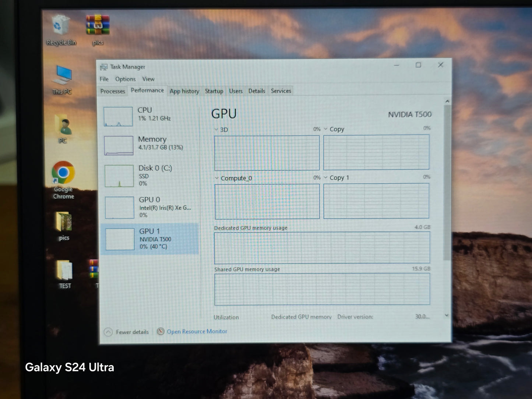The height and width of the screenshot is (399, 532).
Task: Click the vertical scrollbar thumb in GPU pane
Action: (447, 183)
